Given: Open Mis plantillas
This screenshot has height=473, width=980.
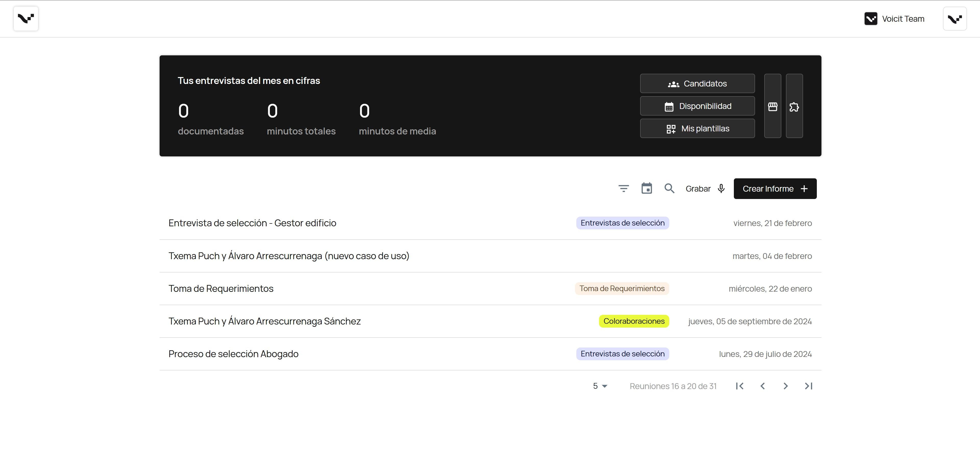Looking at the screenshot, I should point(697,129).
